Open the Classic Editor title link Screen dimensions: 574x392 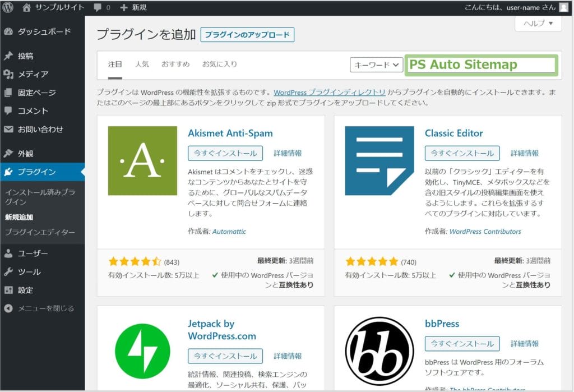pyautogui.click(x=454, y=133)
